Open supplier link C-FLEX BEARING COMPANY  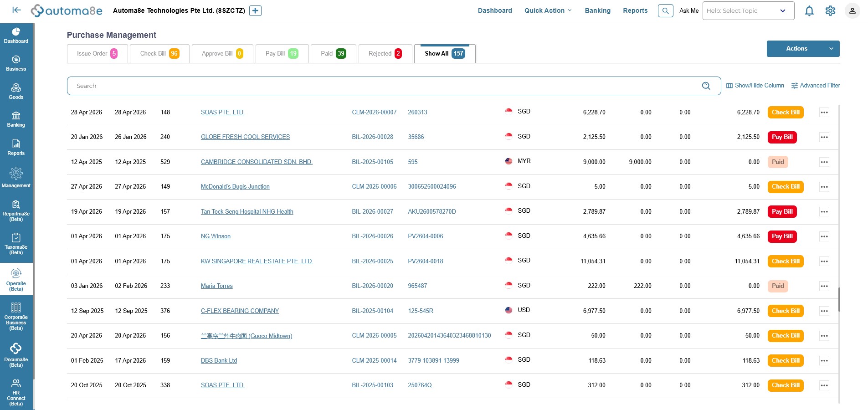tap(240, 311)
